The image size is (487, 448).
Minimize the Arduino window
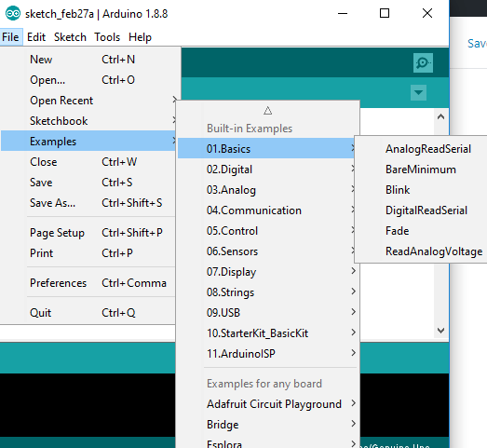coord(343,13)
